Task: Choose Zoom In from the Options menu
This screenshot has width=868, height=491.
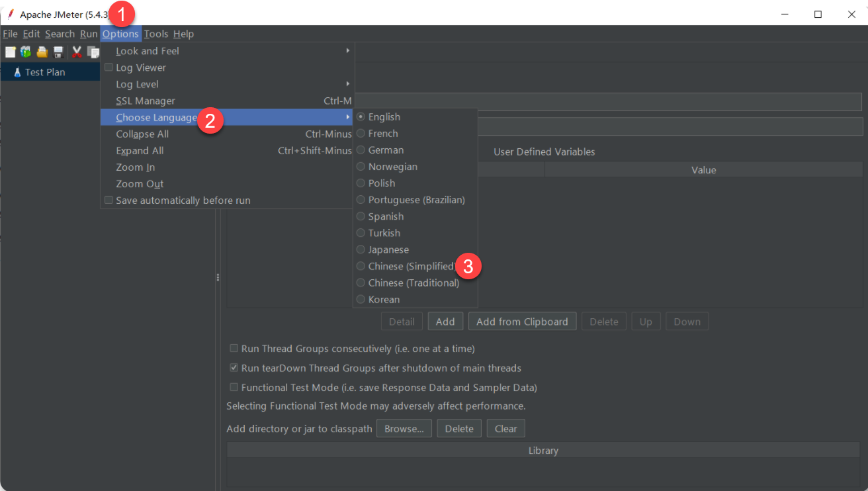Action: point(227,167)
